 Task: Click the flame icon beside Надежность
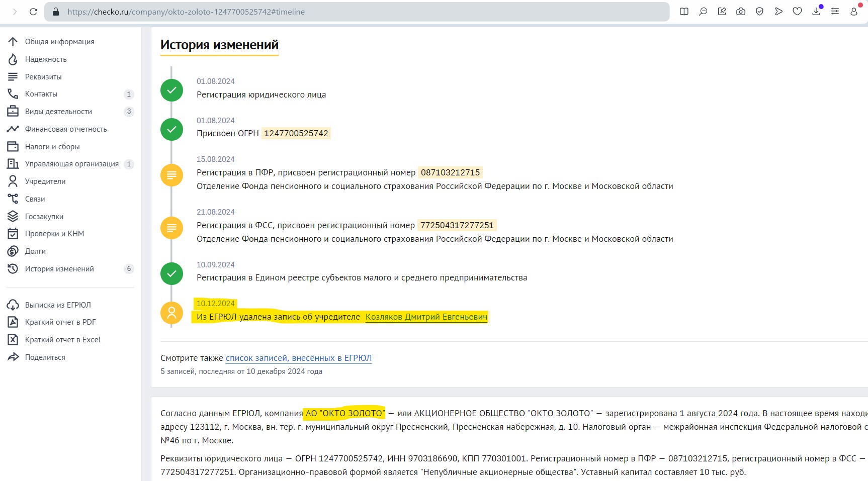pos(13,59)
